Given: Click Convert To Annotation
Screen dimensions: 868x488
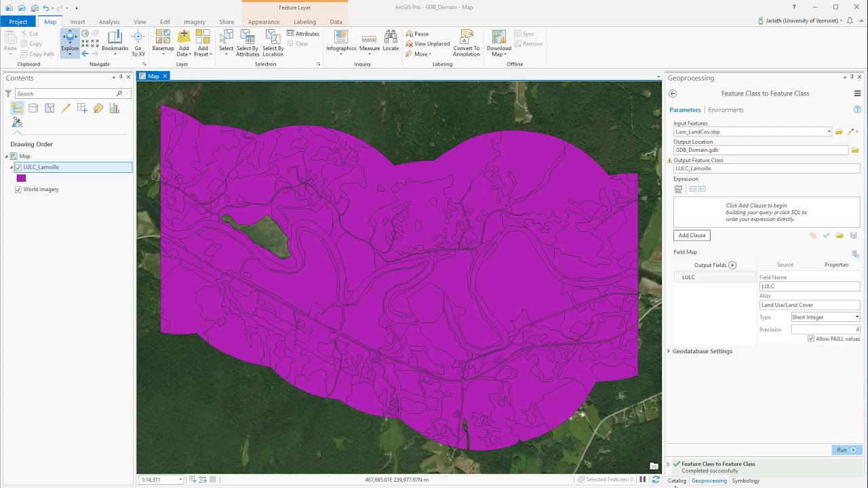Looking at the screenshot, I should coord(467,43).
